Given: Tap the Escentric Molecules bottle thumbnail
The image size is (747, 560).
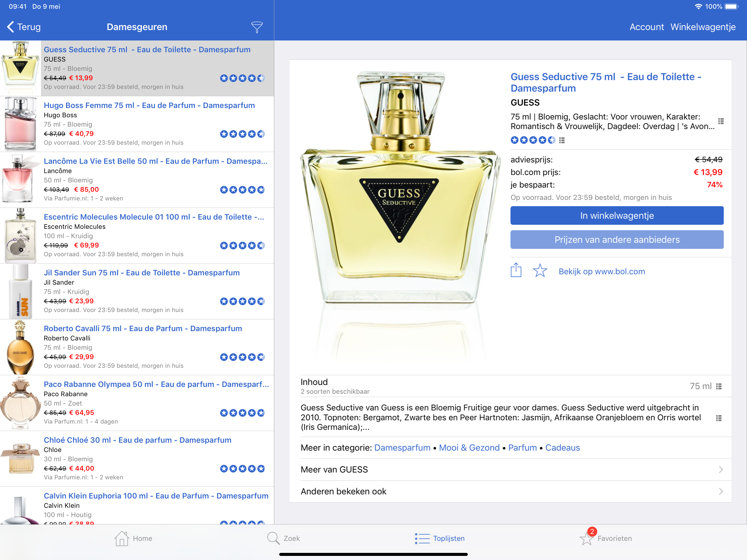Looking at the screenshot, I should click(21, 235).
